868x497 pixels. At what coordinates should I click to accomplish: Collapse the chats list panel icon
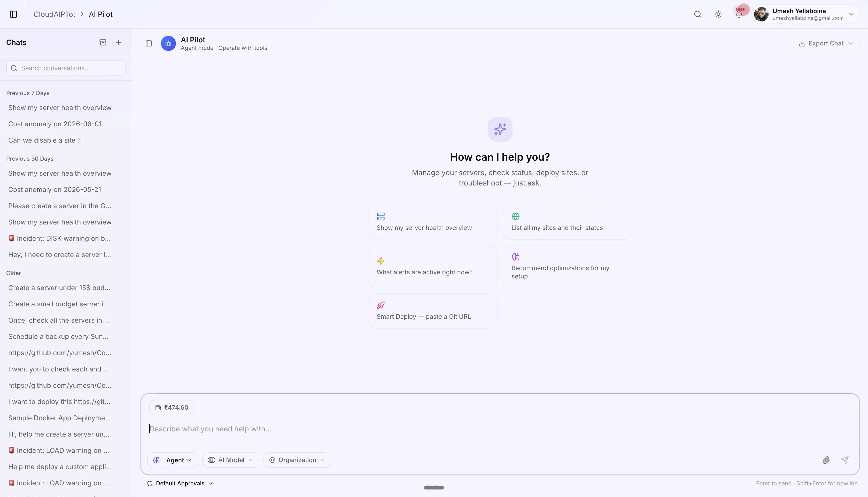click(x=149, y=43)
